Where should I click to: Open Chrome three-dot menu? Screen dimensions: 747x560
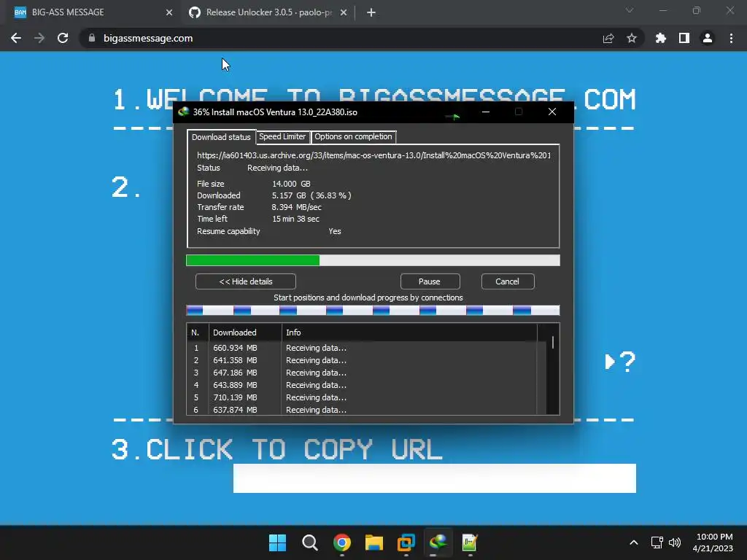731,38
